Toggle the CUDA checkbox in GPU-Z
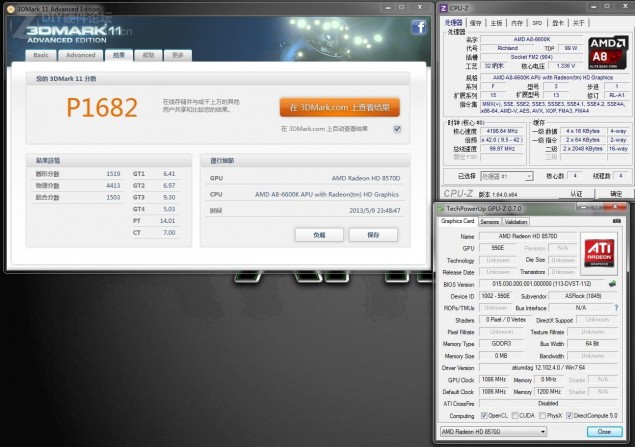The height and width of the screenshot is (447, 635). click(515, 415)
